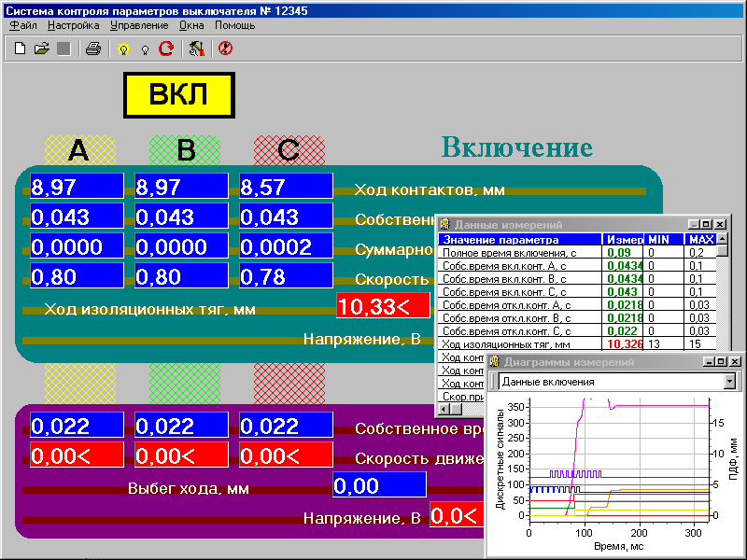Select the Собс.время вкл.конт. В, с row

coord(577,278)
